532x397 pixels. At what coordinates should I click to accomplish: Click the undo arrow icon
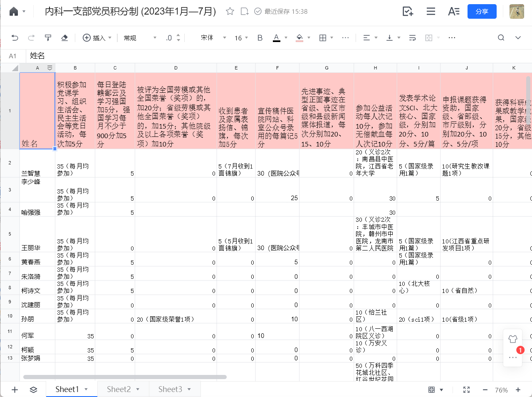point(15,38)
